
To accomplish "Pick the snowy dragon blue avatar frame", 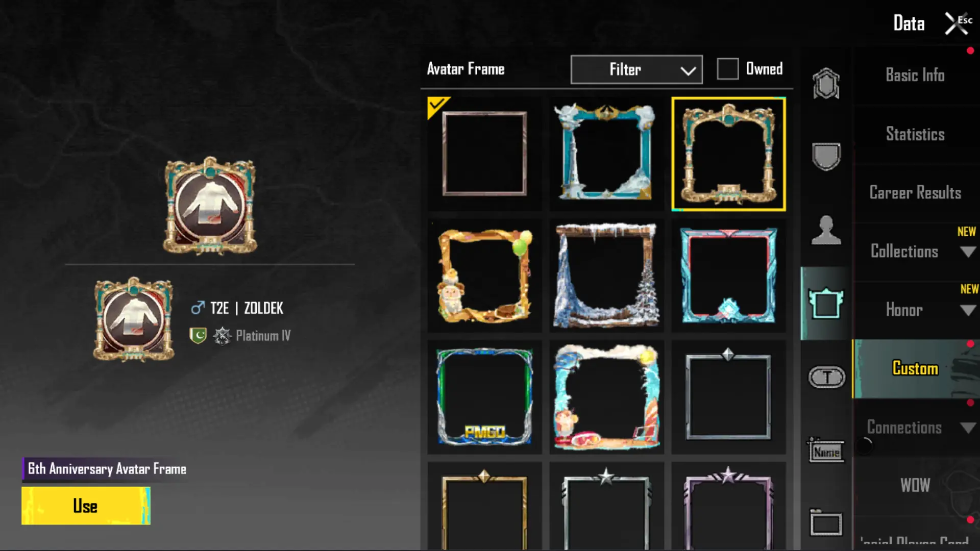I will coord(606,154).
